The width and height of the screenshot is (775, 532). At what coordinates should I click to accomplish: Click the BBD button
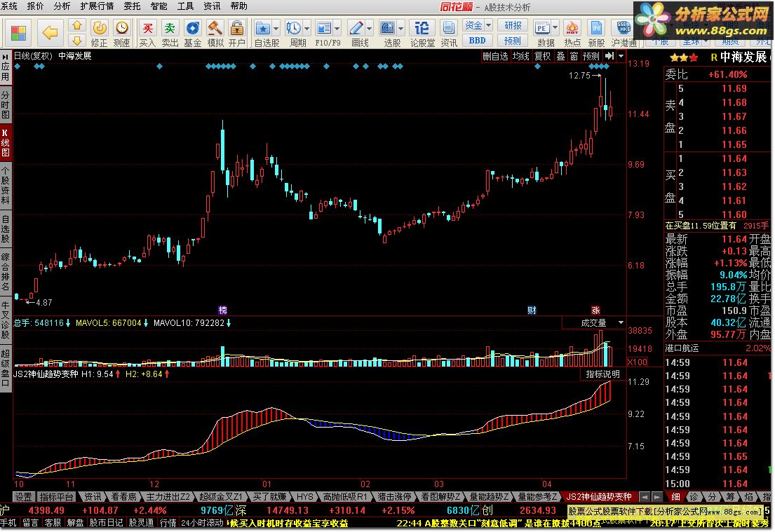point(477,41)
